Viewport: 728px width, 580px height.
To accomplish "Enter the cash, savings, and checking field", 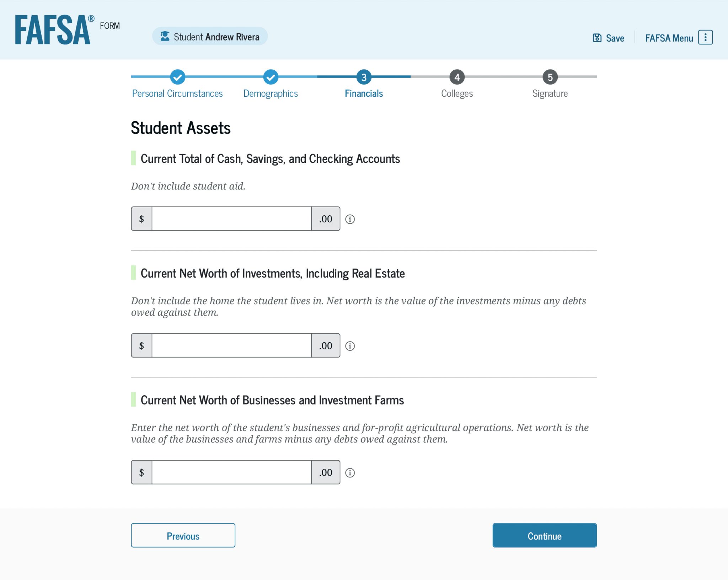I will point(231,219).
